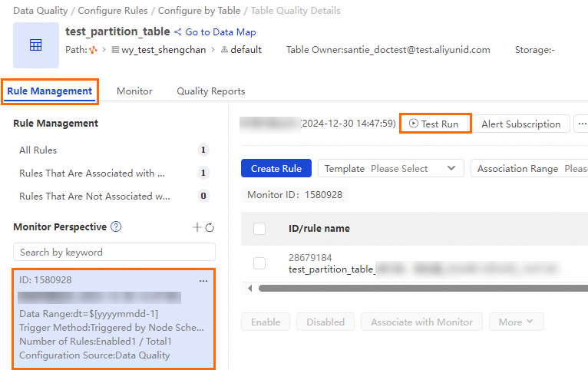Open the Association Range dropdown
588x370 pixels.
coord(529,168)
